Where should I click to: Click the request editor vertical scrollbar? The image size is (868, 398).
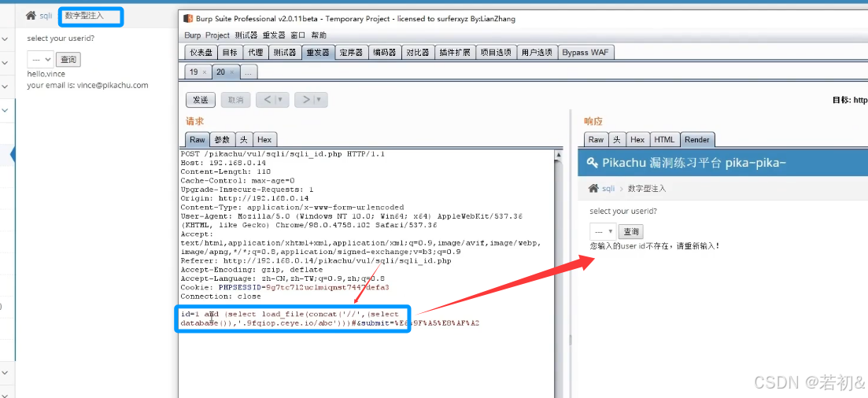tap(559, 274)
